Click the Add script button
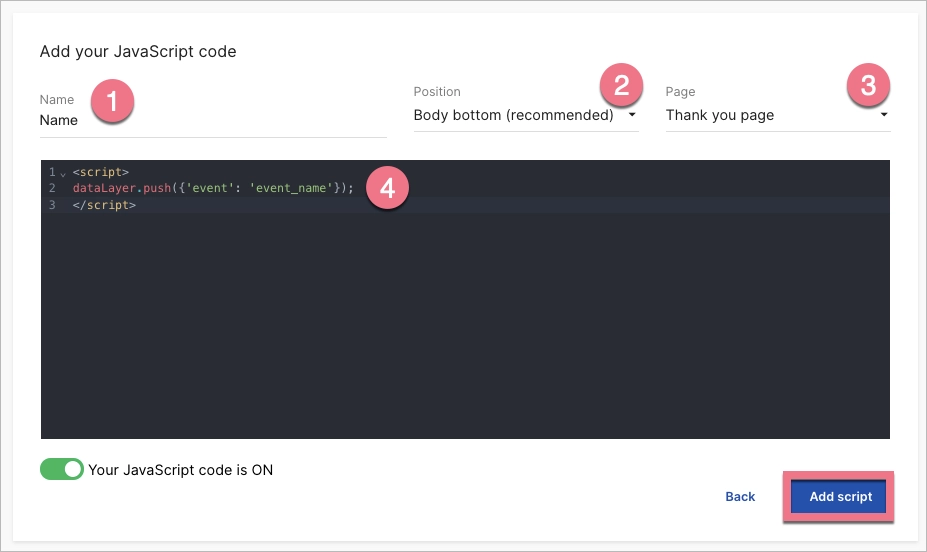The width and height of the screenshot is (927, 552). pos(840,497)
